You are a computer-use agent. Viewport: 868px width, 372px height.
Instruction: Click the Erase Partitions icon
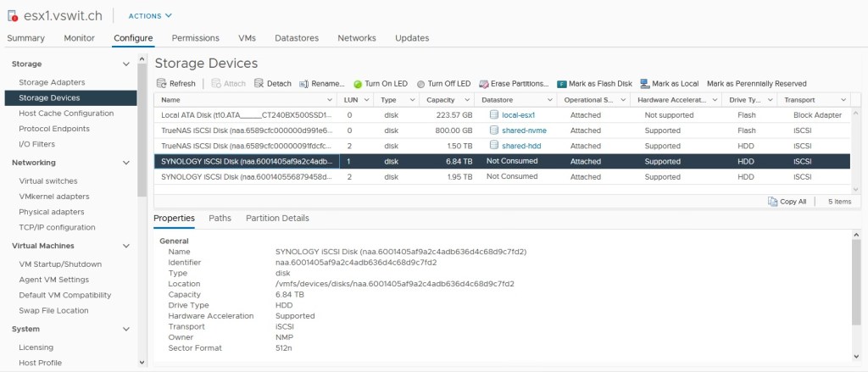click(484, 84)
